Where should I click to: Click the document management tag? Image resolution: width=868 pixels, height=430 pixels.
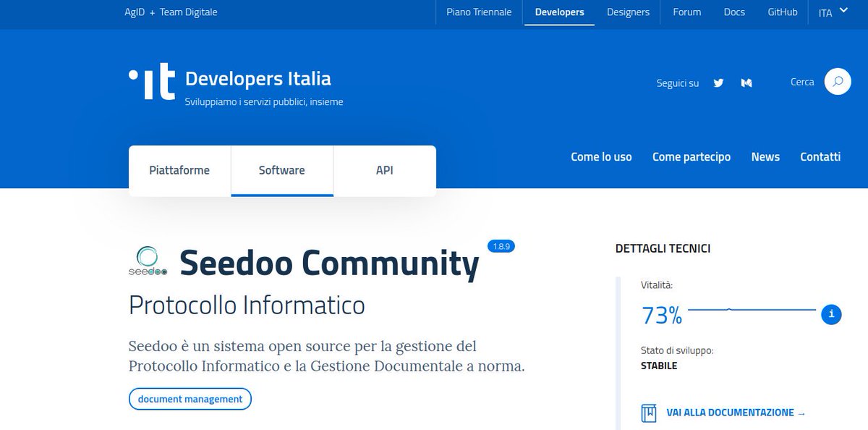(190, 399)
